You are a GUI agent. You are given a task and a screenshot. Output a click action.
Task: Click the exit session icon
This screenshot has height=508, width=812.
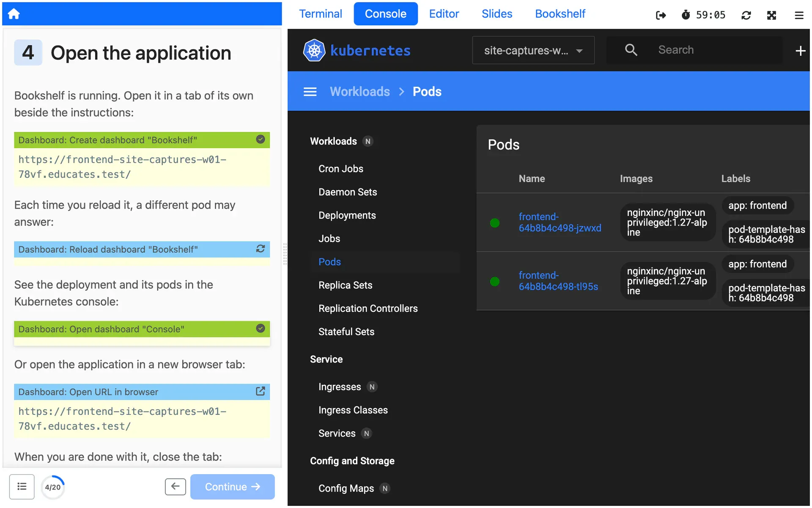pyautogui.click(x=661, y=15)
